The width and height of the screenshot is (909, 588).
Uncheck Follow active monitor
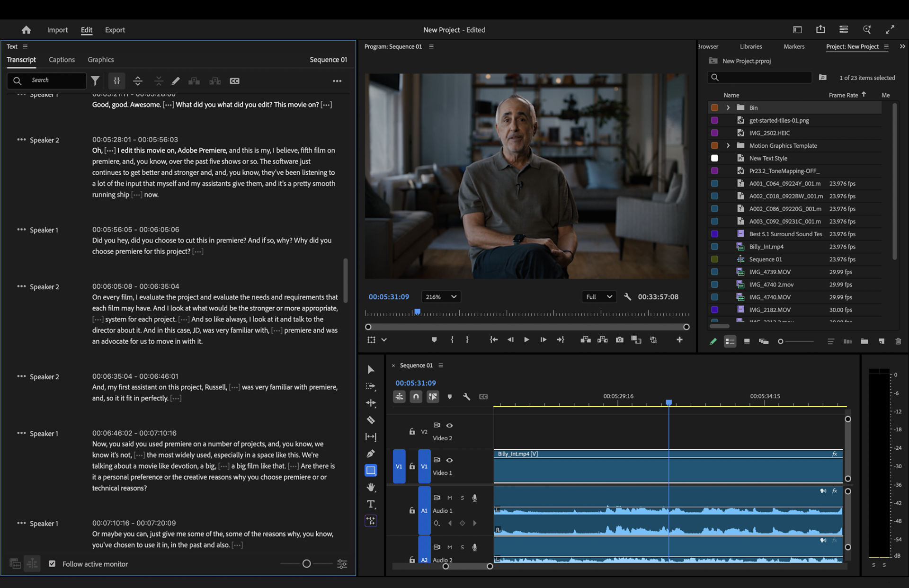(x=53, y=563)
